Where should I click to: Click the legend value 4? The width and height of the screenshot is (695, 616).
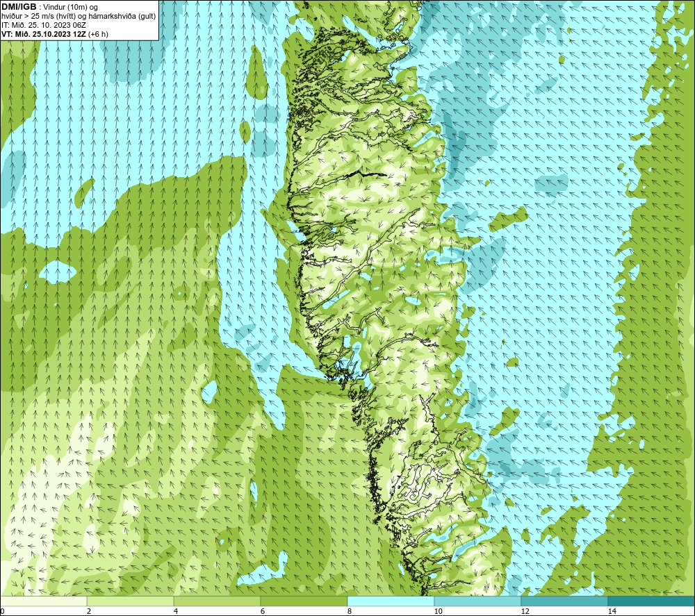pos(176,612)
